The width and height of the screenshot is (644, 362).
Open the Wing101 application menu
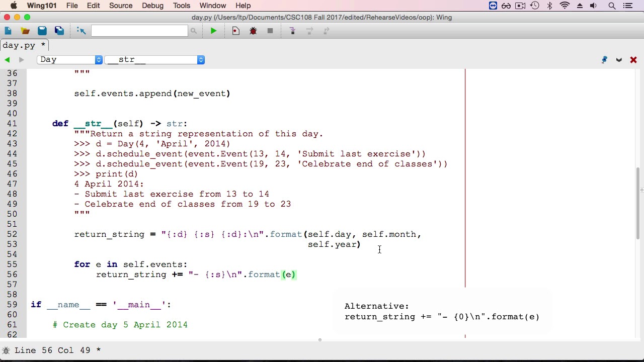pos(42,6)
